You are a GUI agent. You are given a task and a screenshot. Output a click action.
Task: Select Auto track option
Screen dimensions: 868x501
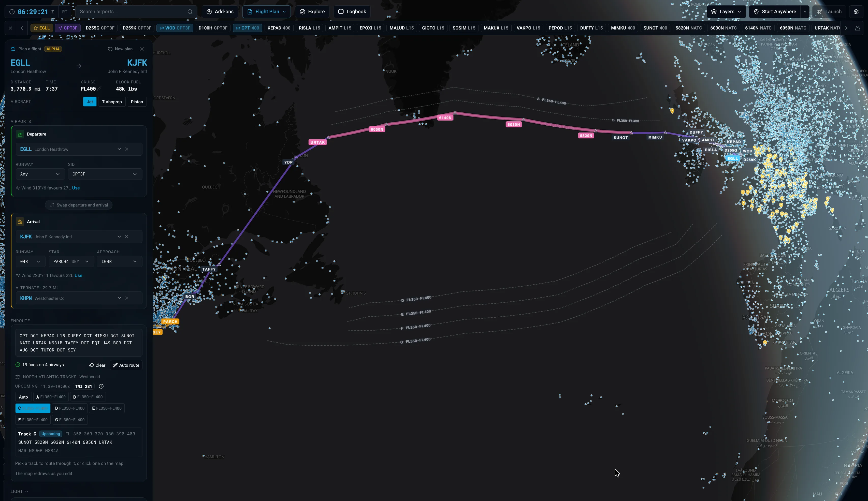pos(23,397)
